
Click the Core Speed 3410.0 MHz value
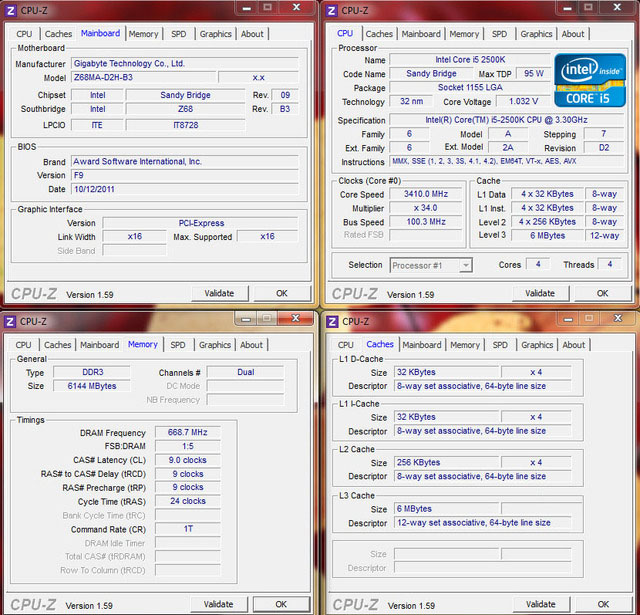(x=426, y=194)
